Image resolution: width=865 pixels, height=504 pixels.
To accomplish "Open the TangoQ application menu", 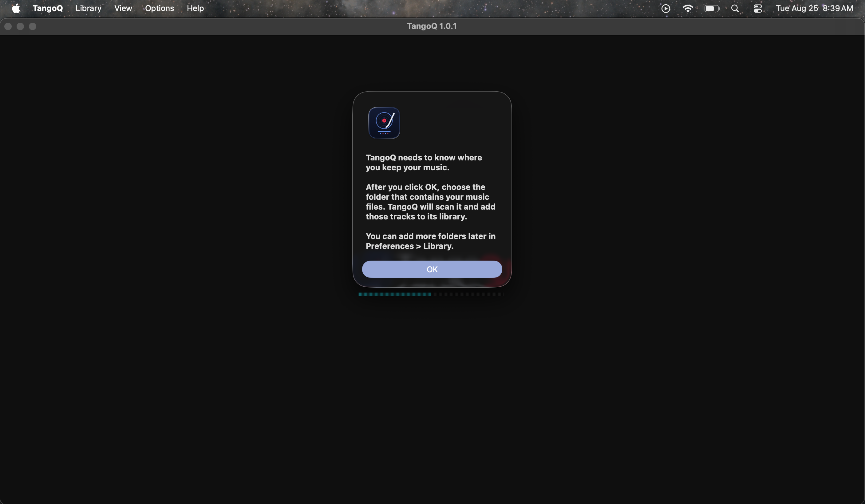I will [x=48, y=8].
